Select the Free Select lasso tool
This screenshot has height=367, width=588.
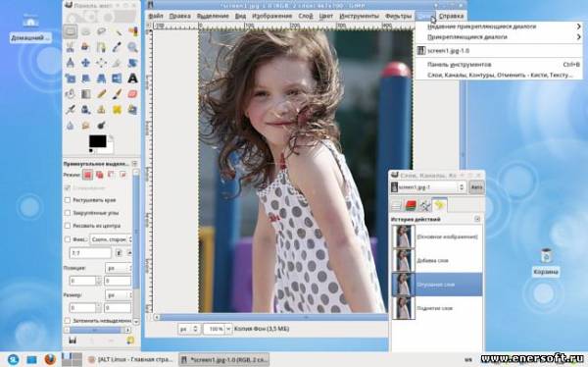[x=101, y=31]
